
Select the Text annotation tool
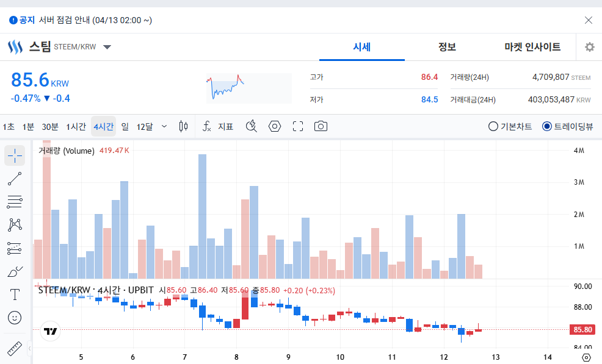click(15, 294)
